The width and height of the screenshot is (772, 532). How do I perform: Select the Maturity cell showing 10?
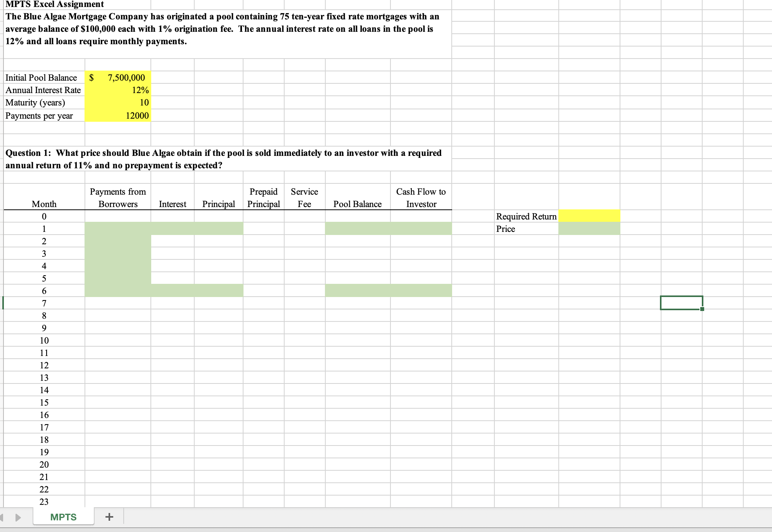click(x=117, y=102)
